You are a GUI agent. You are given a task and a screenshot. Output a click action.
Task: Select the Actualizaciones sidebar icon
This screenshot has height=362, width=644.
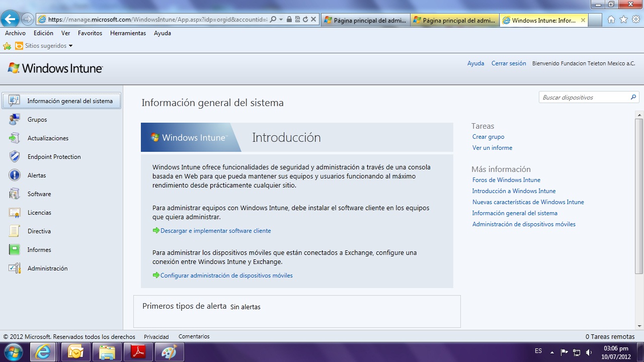coord(15,138)
